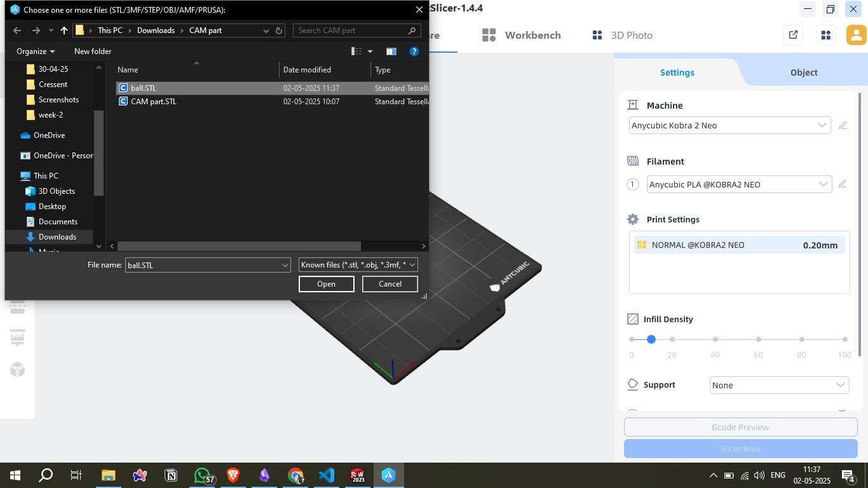Open the Settings tab in right panel

click(677, 72)
